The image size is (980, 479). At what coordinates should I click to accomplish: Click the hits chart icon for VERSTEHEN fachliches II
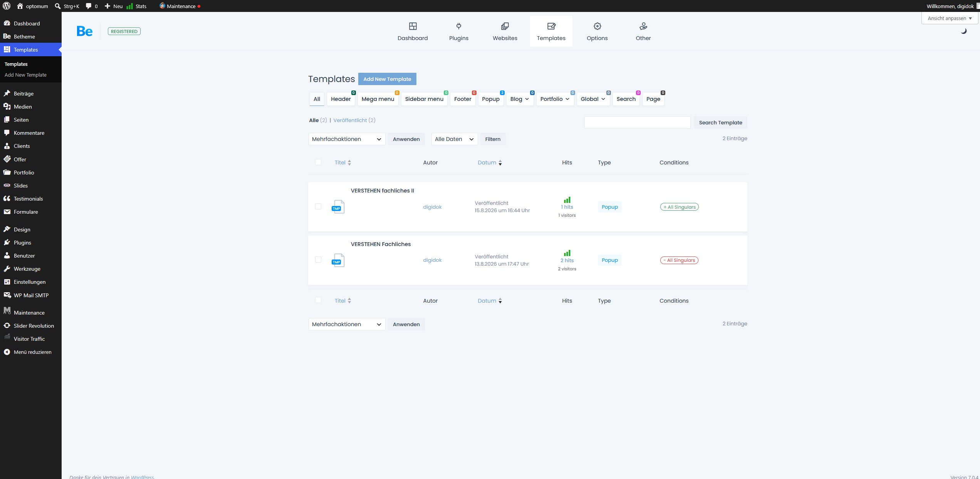click(567, 200)
